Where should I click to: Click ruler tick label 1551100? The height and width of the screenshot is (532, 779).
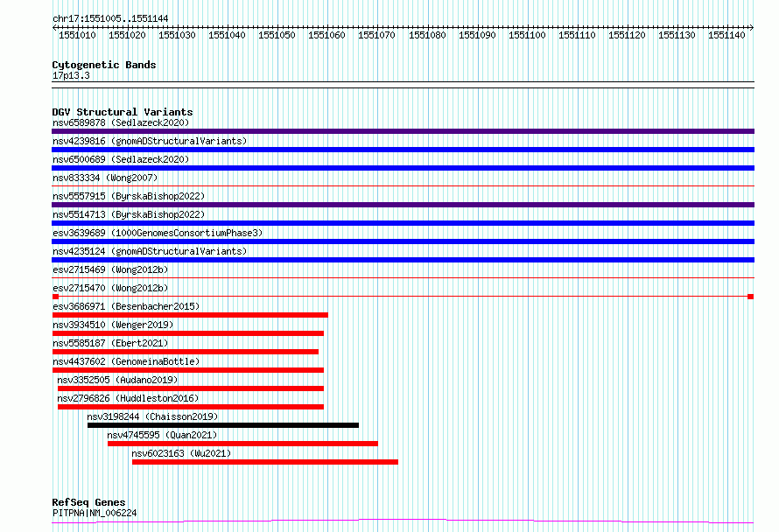(527, 35)
